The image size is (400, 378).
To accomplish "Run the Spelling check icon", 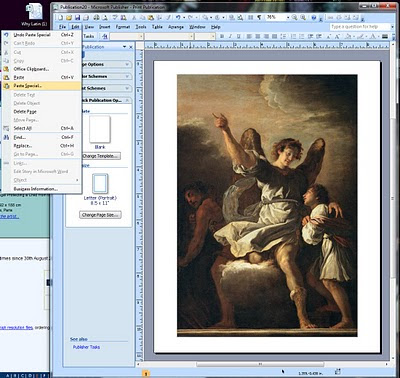I will (x=115, y=17).
